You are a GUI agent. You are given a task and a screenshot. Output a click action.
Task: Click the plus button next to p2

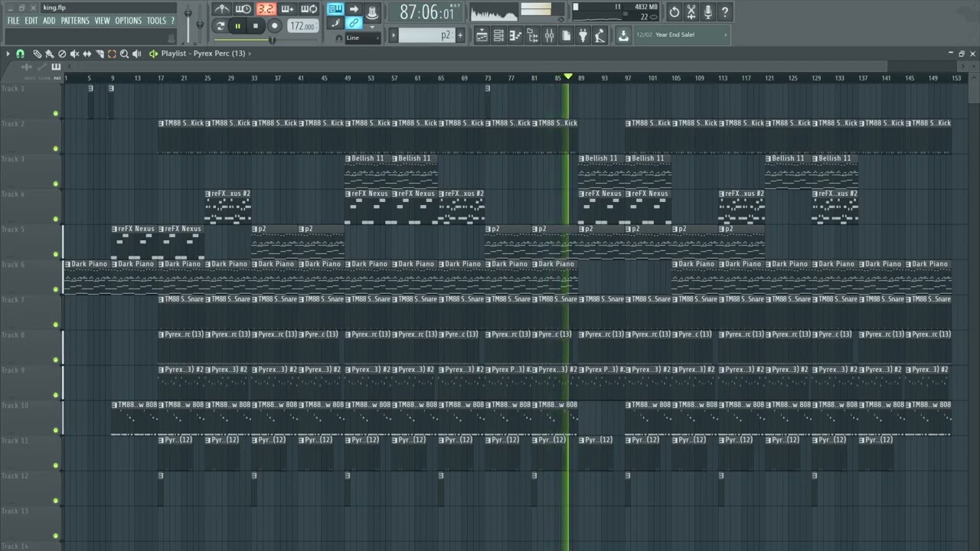460,35
